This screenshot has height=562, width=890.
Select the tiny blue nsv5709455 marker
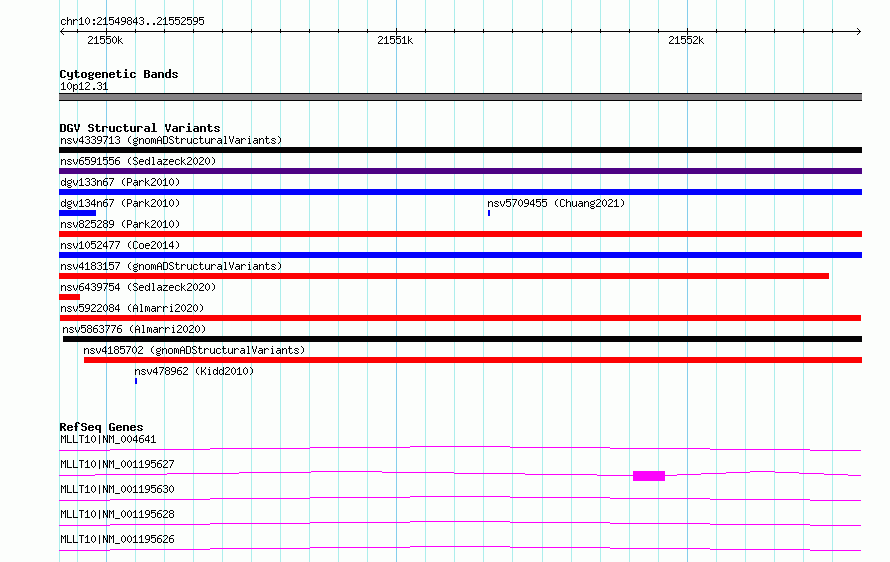click(489, 213)
